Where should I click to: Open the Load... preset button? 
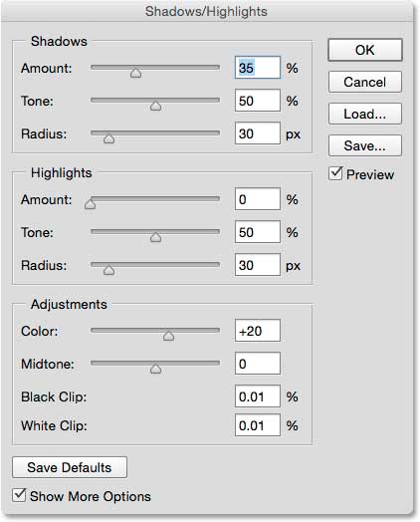(x=365, y=114)
